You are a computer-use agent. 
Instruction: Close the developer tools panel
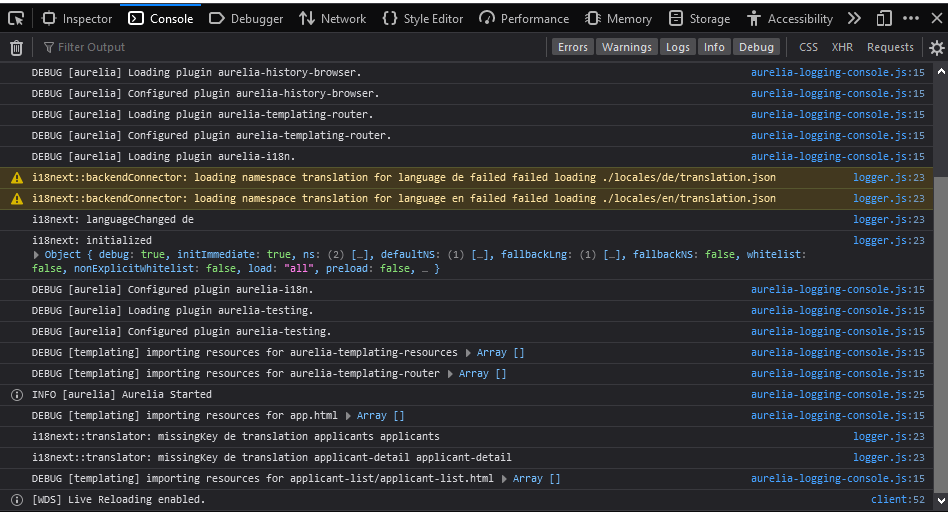coord(937,19)
